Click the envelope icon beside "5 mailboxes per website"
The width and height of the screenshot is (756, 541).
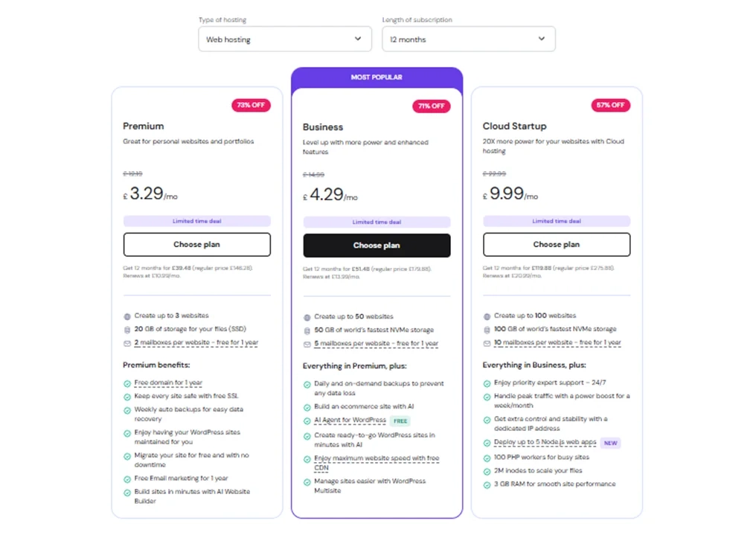coord(307,342)
